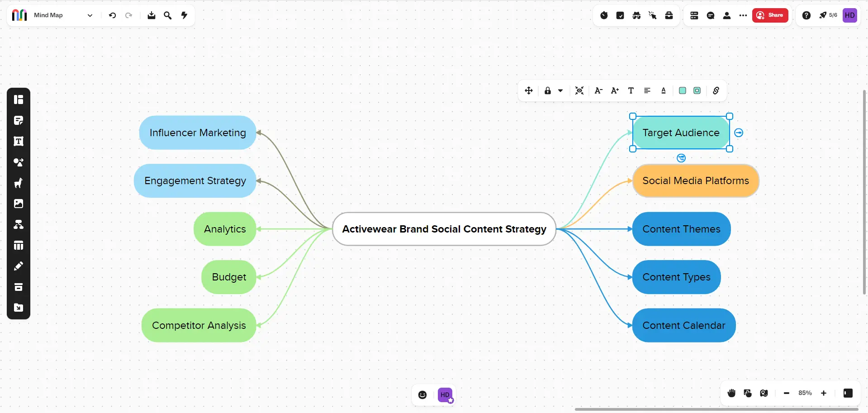Open more options ellipsis in top bar
Screen dimensions: 868x413
coord(743,15)
